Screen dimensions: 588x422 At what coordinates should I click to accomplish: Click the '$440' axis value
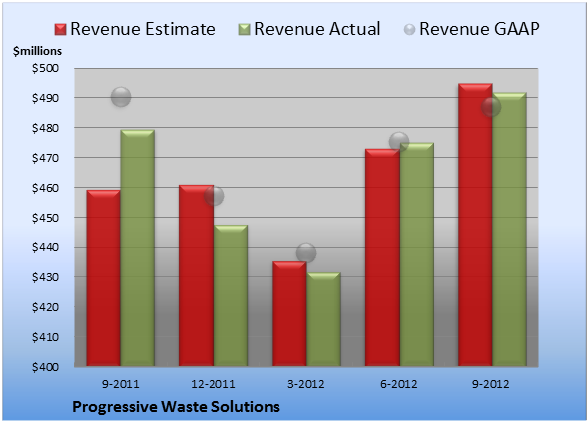click(x=45, y=248)
